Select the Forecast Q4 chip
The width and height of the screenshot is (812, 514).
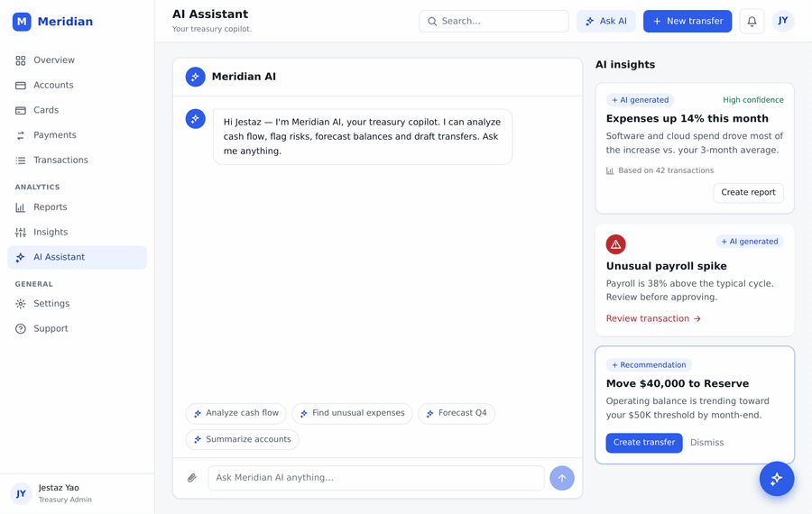(x=457, y=413)
